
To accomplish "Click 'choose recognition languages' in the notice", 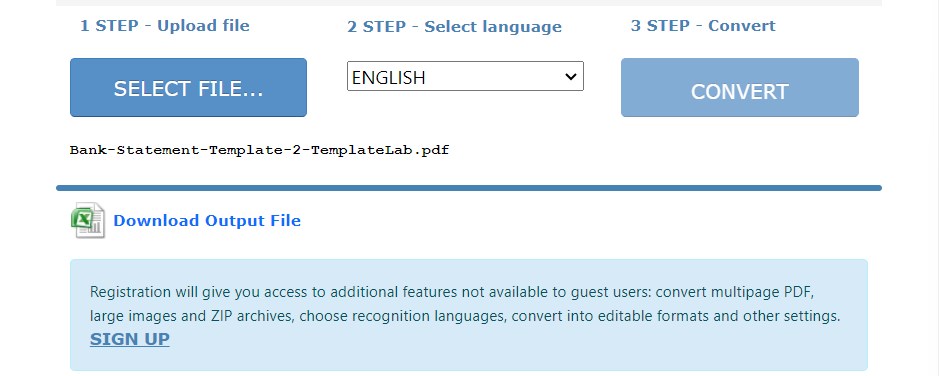I will tap(401, 316).
